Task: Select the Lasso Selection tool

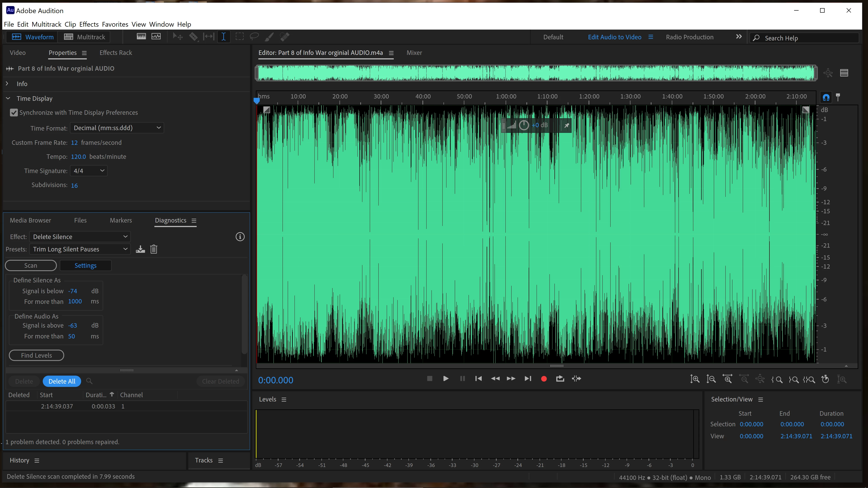Action: (x=254, y=37)
